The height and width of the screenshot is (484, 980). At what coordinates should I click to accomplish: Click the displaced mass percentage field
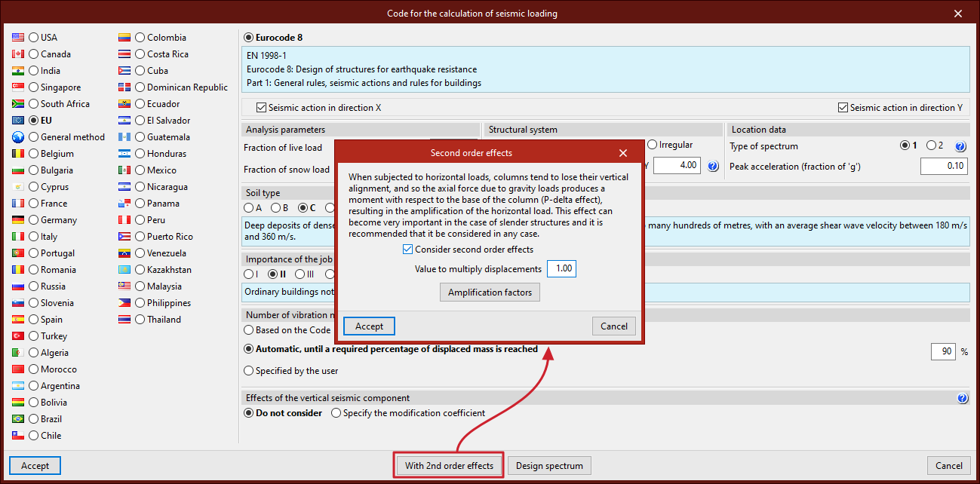click(943, 351)
